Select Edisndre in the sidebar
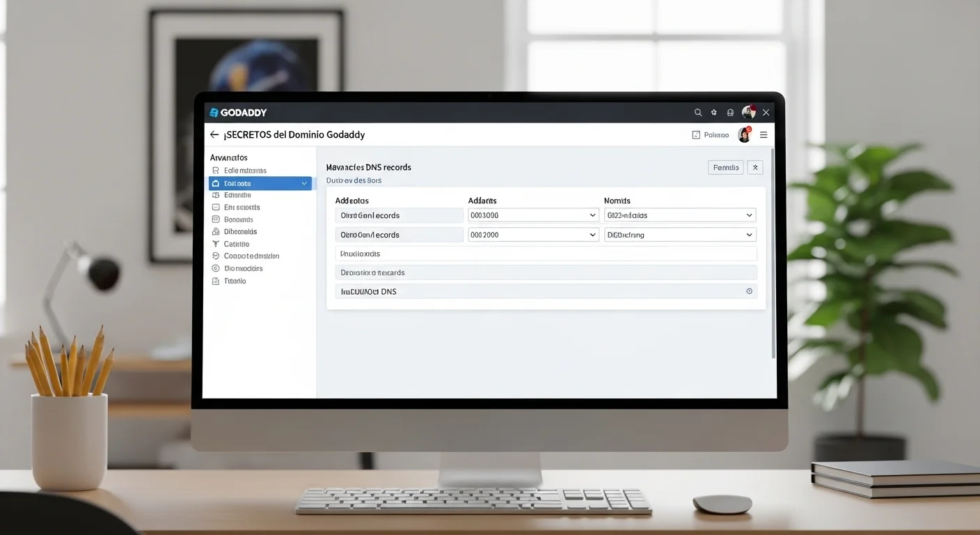 point(237,195)
